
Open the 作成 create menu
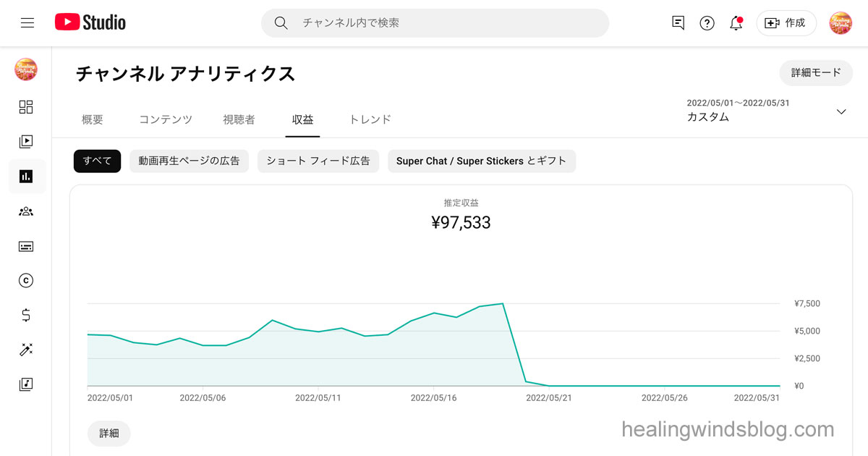tap(786, 23)
